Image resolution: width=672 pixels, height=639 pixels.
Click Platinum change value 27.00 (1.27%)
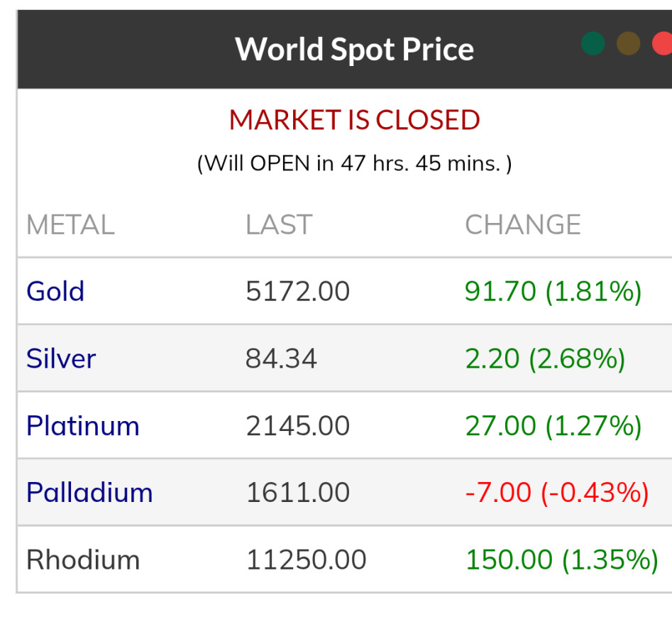(x=553, y=426)
